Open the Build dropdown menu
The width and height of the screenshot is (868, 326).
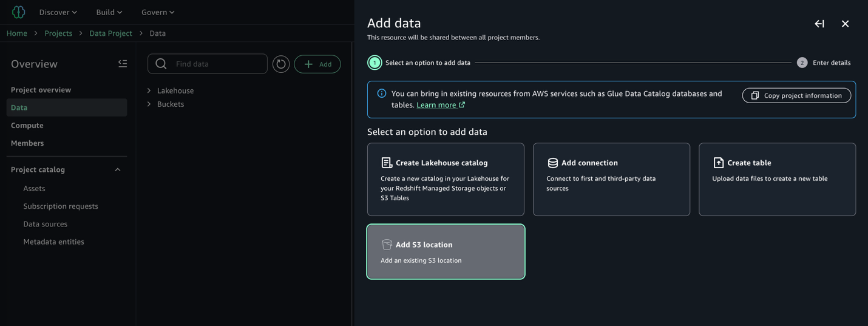tap(109, 12)
